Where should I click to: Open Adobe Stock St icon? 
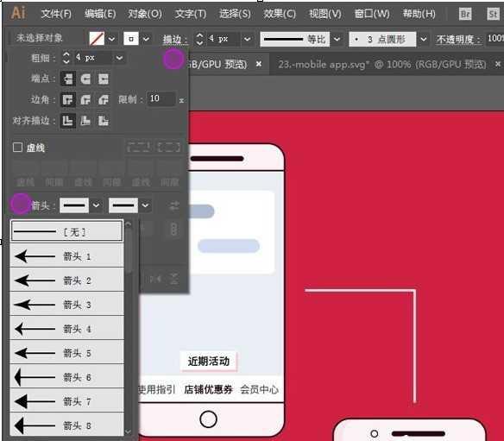click(493, 14)
